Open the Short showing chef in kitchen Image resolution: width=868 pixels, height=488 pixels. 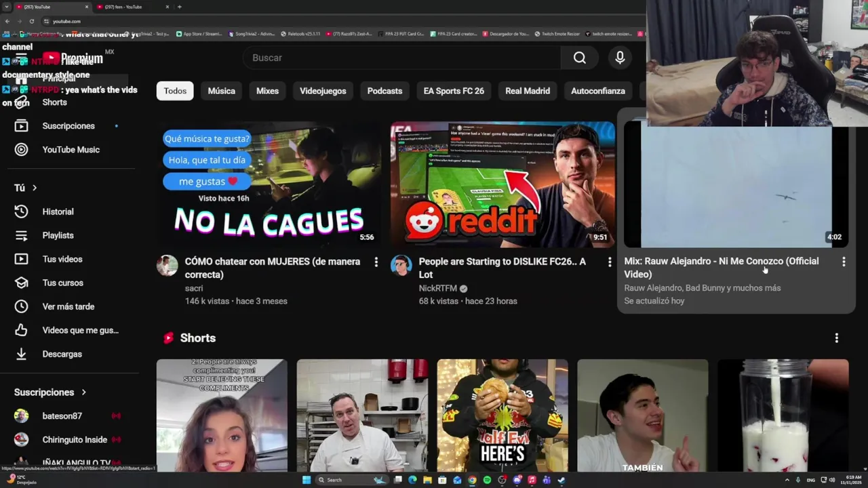(x=362, y=415)
